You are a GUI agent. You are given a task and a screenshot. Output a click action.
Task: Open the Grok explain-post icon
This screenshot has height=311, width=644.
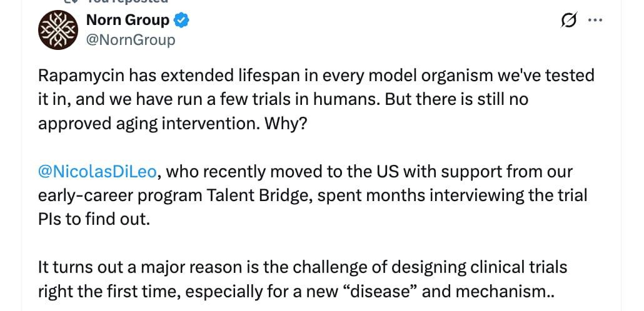pos(568,21)
